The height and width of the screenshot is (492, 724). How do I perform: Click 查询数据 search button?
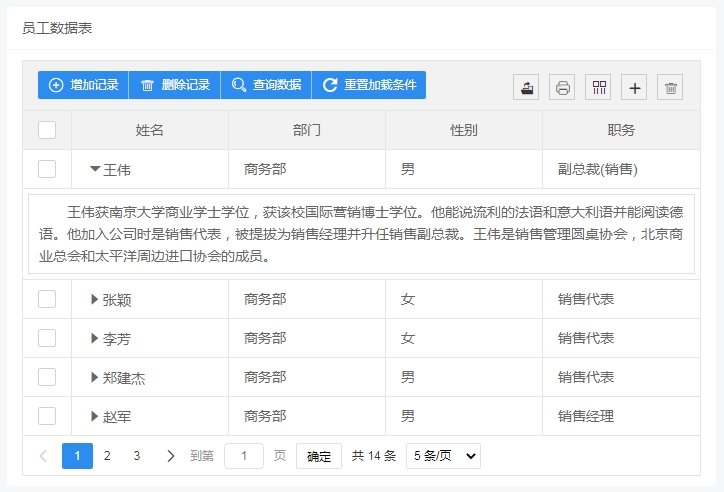(266, 85)
